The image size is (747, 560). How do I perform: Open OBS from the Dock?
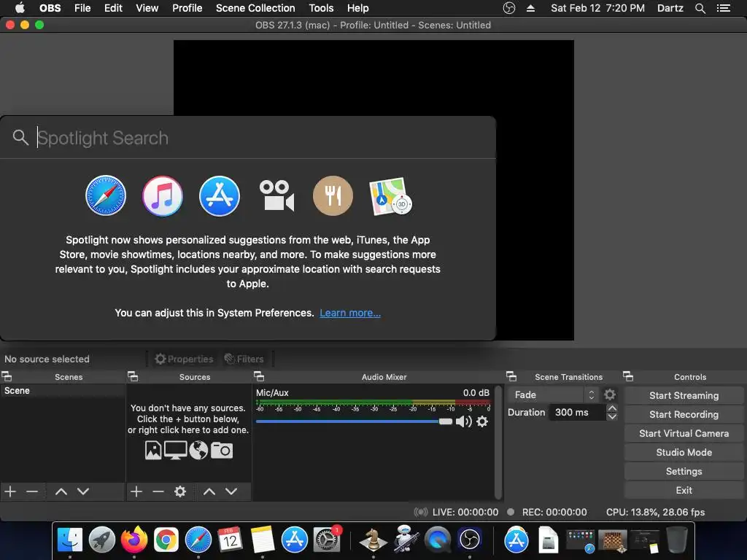coord(469,540)
